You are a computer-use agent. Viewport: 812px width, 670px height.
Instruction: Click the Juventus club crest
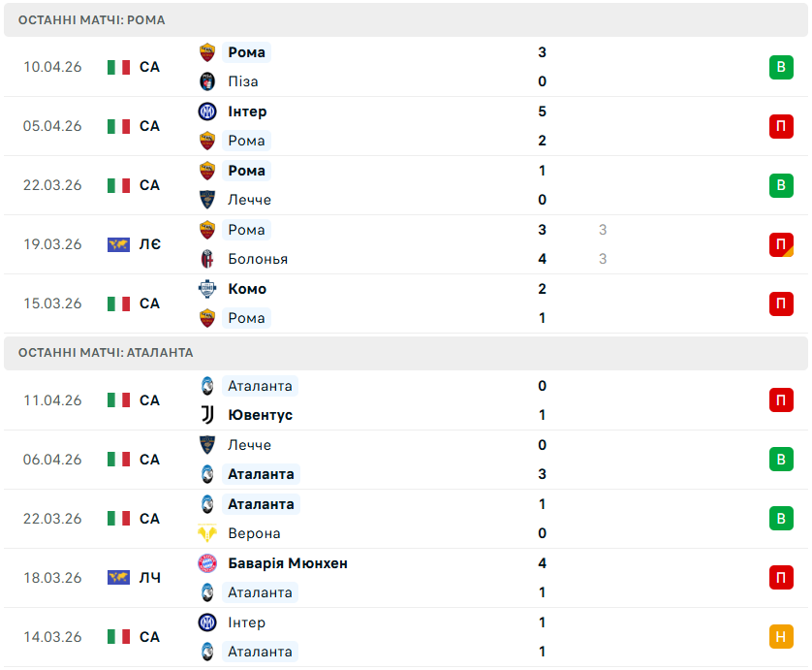click(206, 415)
